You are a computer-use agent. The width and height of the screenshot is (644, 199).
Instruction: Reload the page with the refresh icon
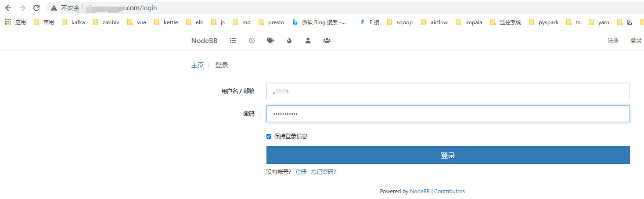coord(36,8)
